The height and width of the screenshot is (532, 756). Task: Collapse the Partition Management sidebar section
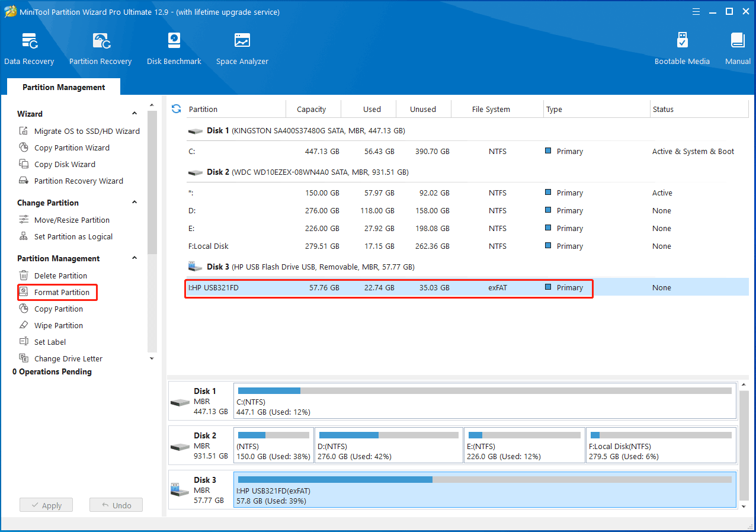[x=134, y=258]
